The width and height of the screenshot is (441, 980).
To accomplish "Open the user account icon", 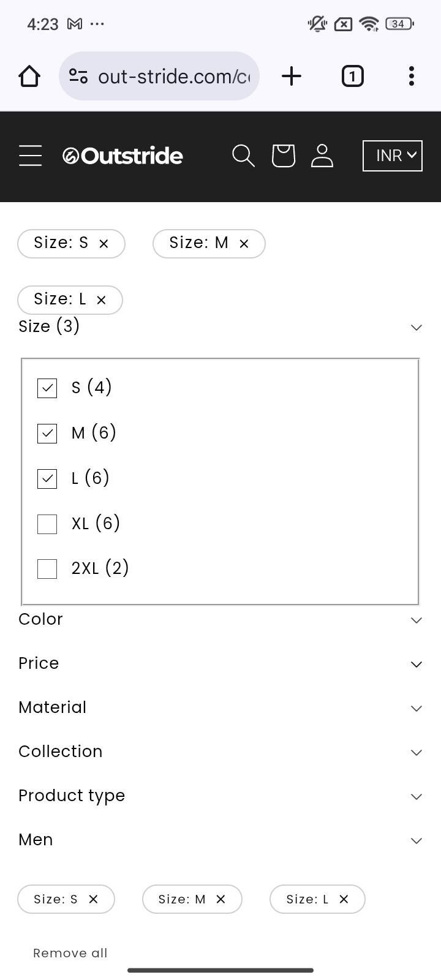I will pyautogui.click(x=322, y=156).
